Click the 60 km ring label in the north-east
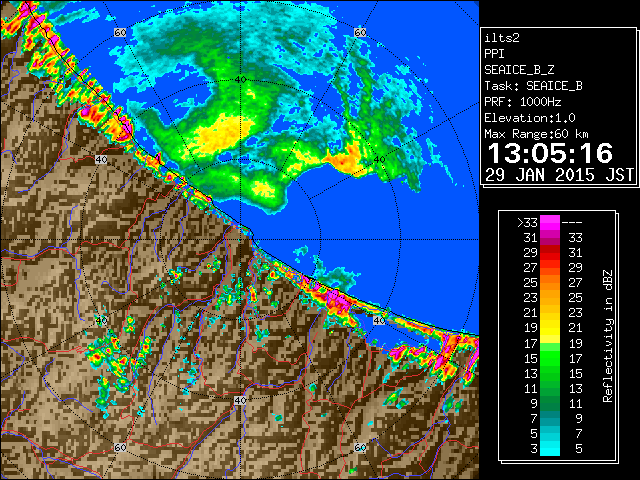The image size is (640, 480). (360, 32)
